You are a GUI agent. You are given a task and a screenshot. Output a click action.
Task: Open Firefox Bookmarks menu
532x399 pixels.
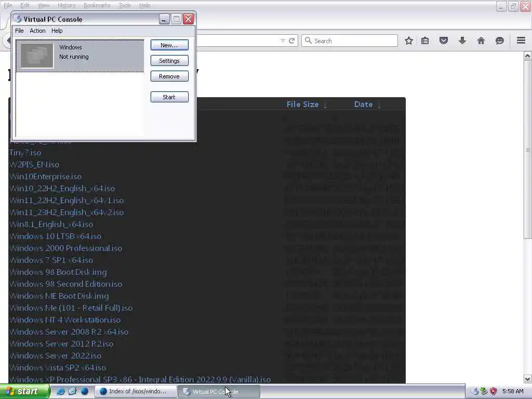pyautogui.click(x=97, y=5)
